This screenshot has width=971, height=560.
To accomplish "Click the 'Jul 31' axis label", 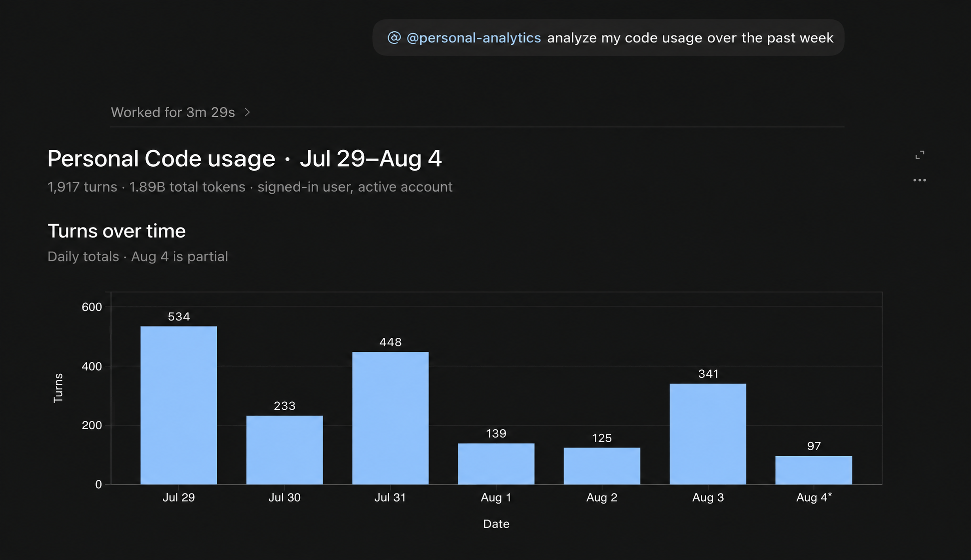I will tap(390, 498).
